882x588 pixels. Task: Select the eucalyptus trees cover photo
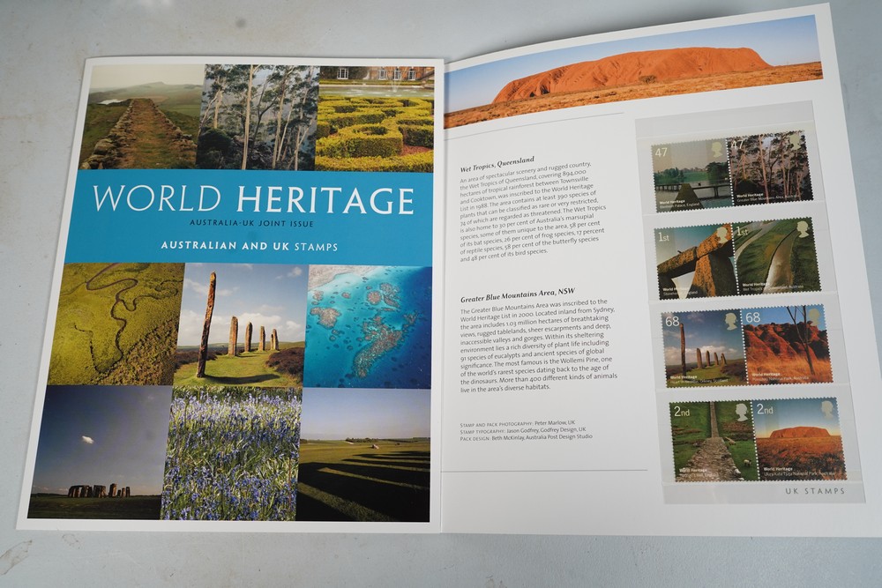(x=258, y=116)
